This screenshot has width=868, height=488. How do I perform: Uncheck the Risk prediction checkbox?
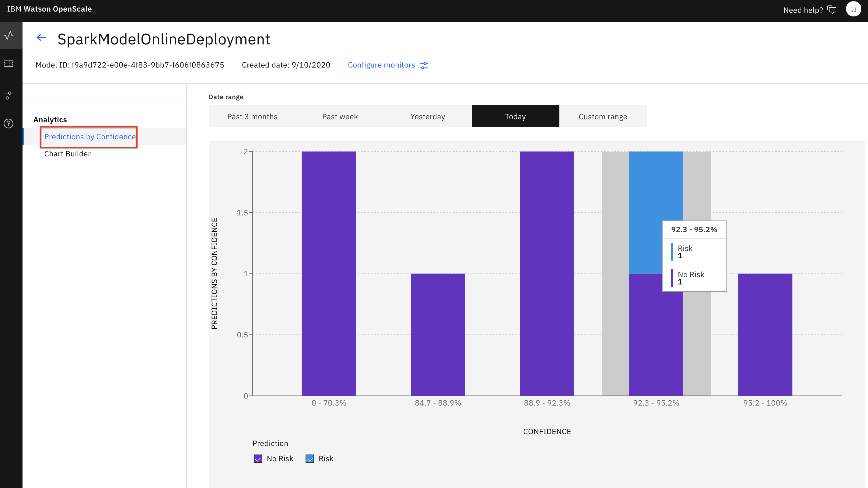coord(310,459)
